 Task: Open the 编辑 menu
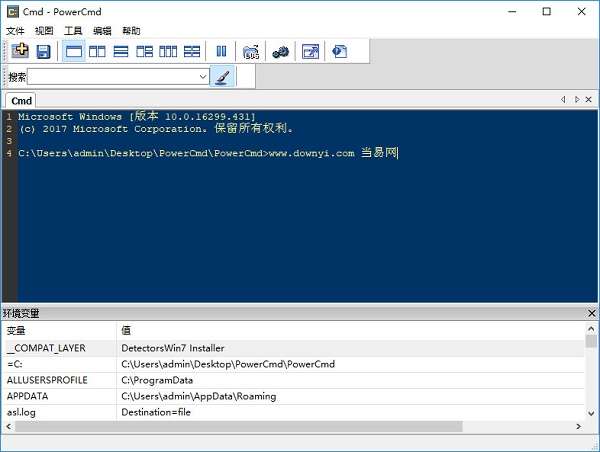(102, 31)
